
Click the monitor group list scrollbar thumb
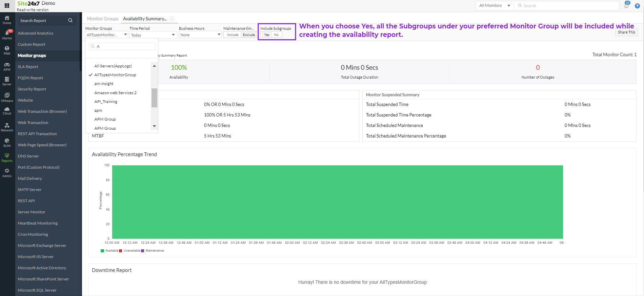point(154,98)
